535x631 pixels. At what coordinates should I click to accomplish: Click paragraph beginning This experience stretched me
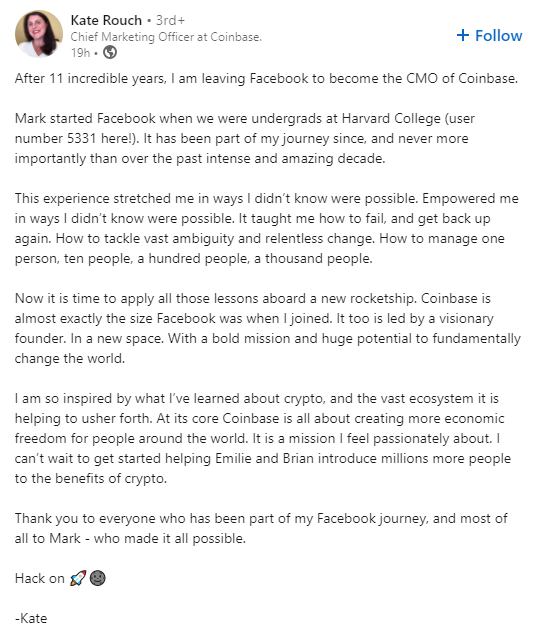(266, 228)
